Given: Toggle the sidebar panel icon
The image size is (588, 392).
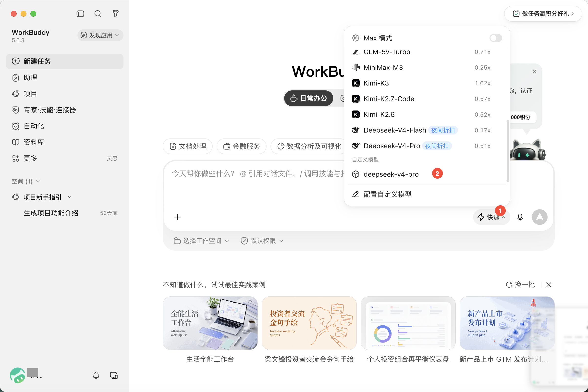Looking at the screenshot, I should click(x=80, y=14).
